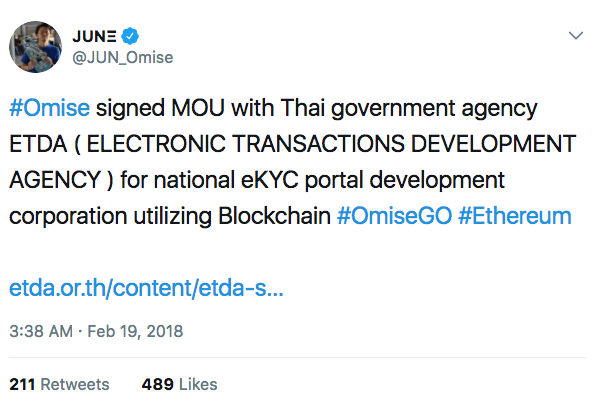Viewport: 596px width, 409px height.
Task: Click the phrase Thai government agency
Action: [409, 109]
